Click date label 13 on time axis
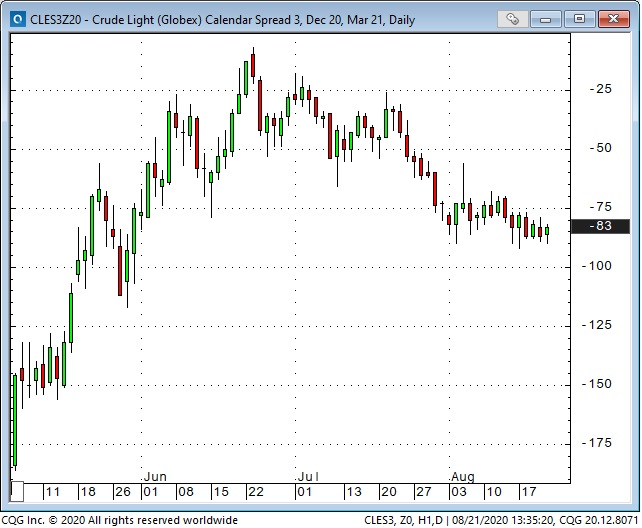Screen dimensions: 642x528 tap(354, 492)
